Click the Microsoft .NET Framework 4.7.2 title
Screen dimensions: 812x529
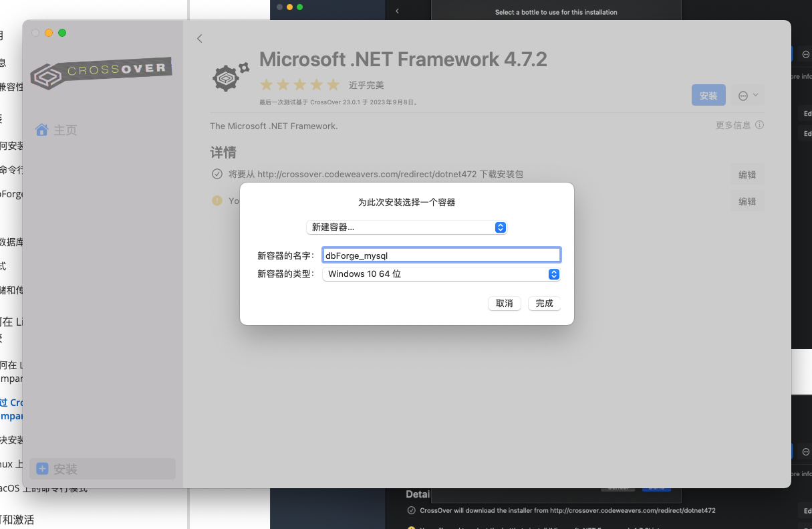point(403,60)
